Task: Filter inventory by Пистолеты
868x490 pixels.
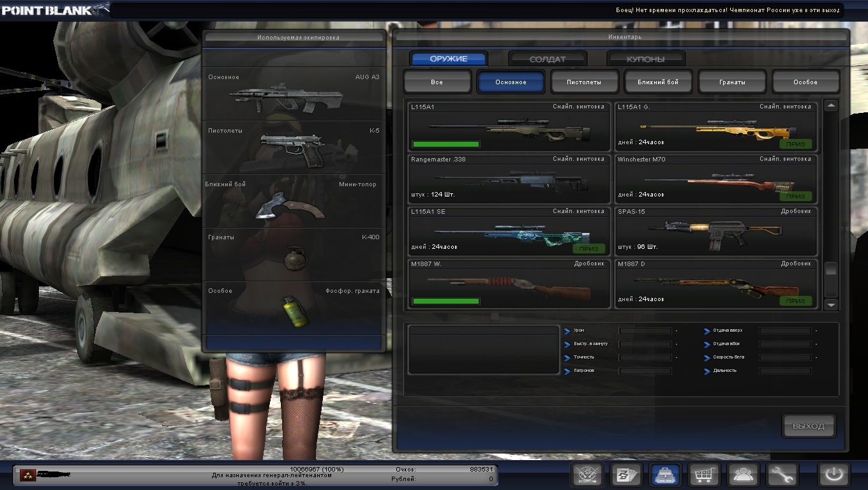Action: click(585, 82)
